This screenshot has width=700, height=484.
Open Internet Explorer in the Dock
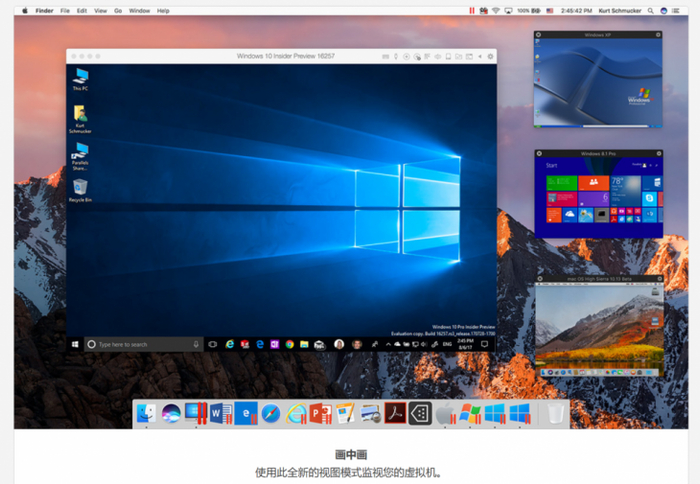[296, 413]
